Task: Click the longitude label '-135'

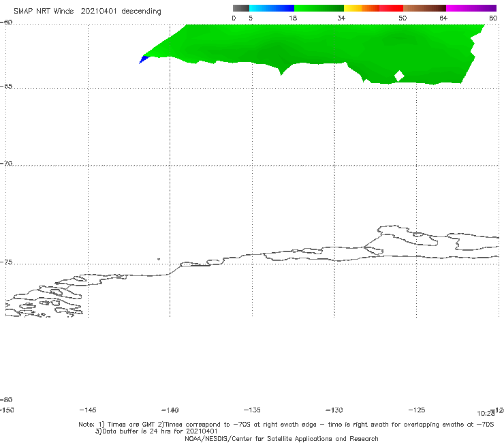Action: point(252,410)
